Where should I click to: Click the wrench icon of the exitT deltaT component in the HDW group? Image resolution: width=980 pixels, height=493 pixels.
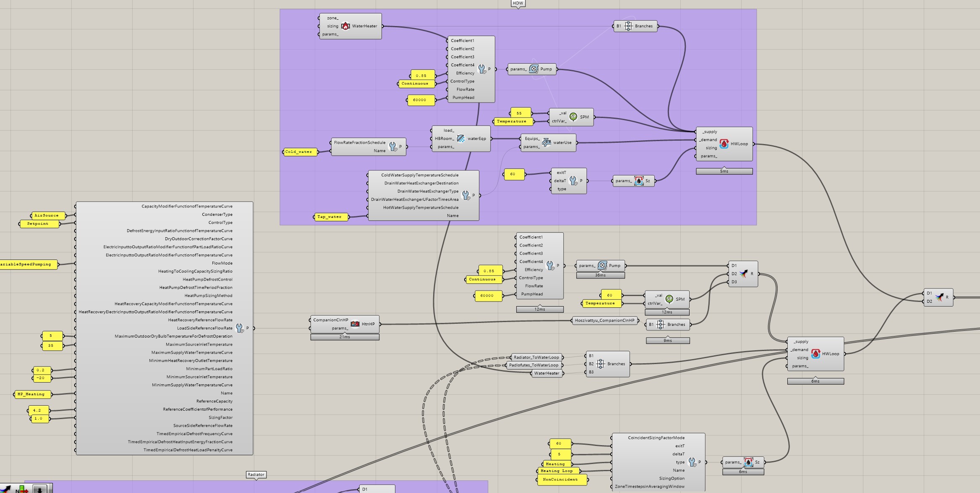click(x=574, y=181)
